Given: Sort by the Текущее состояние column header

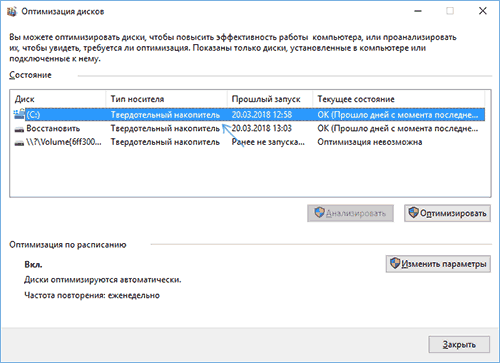Looking at the screenshot, I should pos(398,99).
